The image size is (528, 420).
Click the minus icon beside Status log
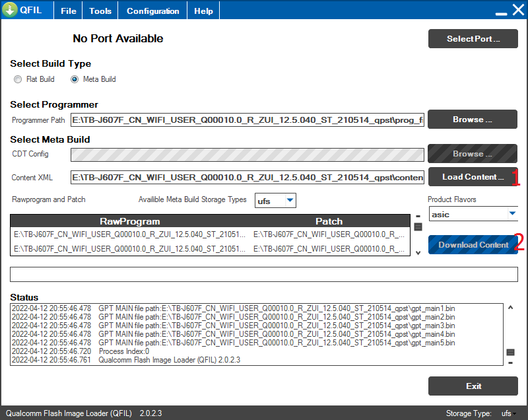(x=510, y=363)
